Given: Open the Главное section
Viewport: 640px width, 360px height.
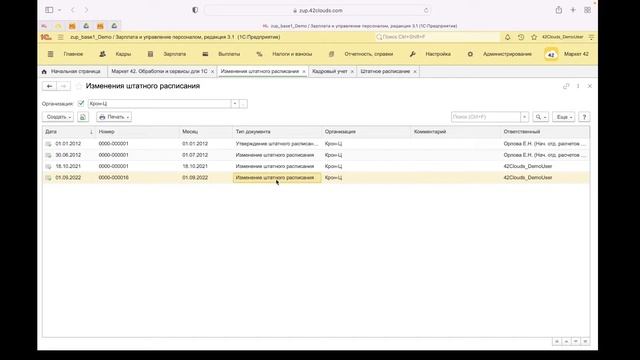Looking at the screenshot, I should (73, 54).
